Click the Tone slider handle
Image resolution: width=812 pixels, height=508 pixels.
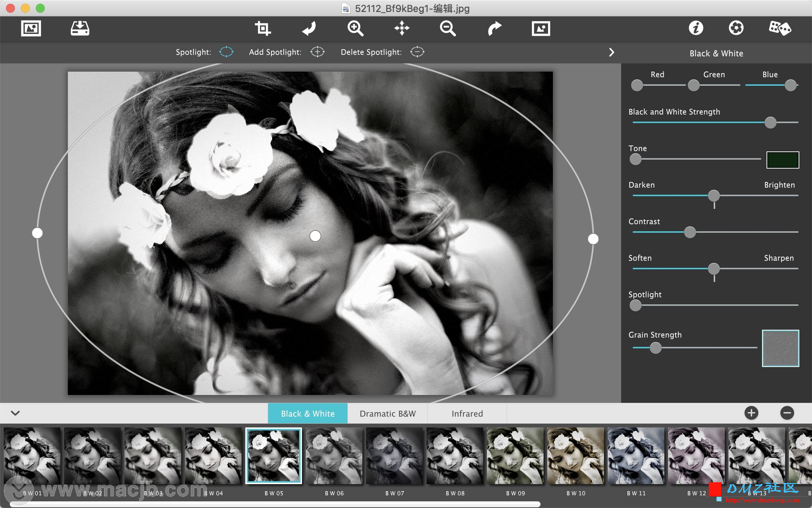[635, 159]
